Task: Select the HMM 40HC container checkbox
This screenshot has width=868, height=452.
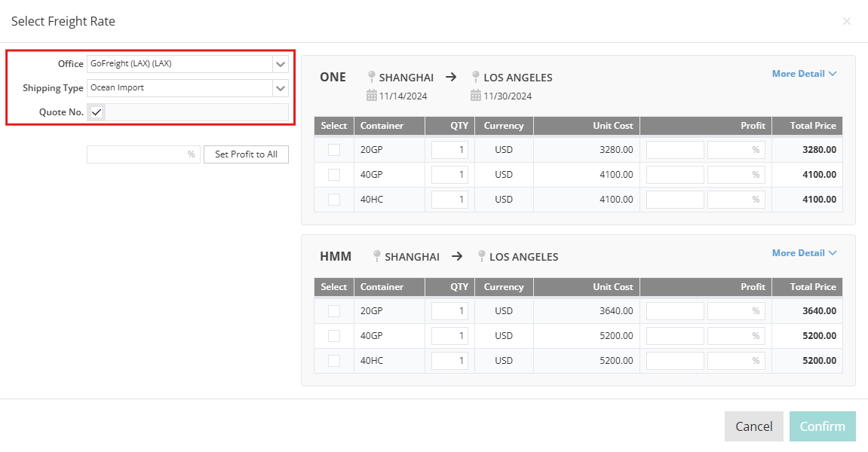Action: (333, 361)
